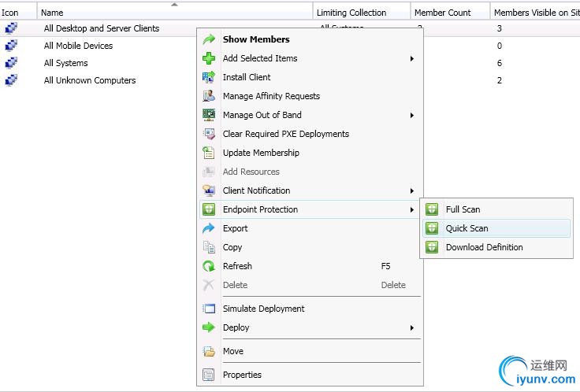Image resolution: width=580 pixels, height=392 pixels.
Task: Select the All Unknown Computers row
Action: 89,80
